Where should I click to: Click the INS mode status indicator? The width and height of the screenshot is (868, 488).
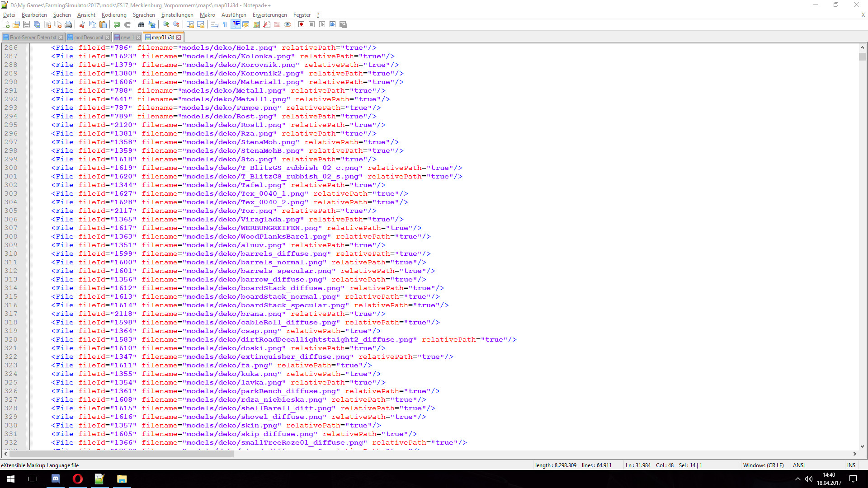[851, 465]
